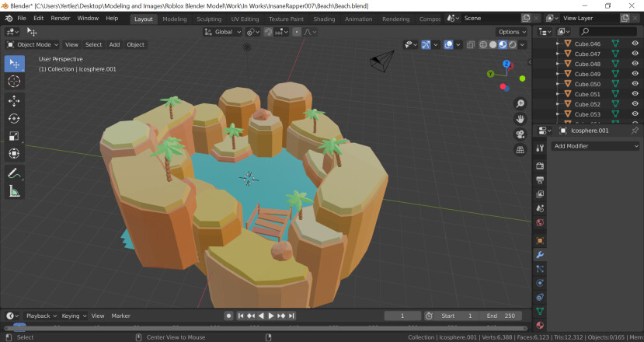Open the Render menu
The width and height of the screenshot is (644, 342).
coord(61,18)
